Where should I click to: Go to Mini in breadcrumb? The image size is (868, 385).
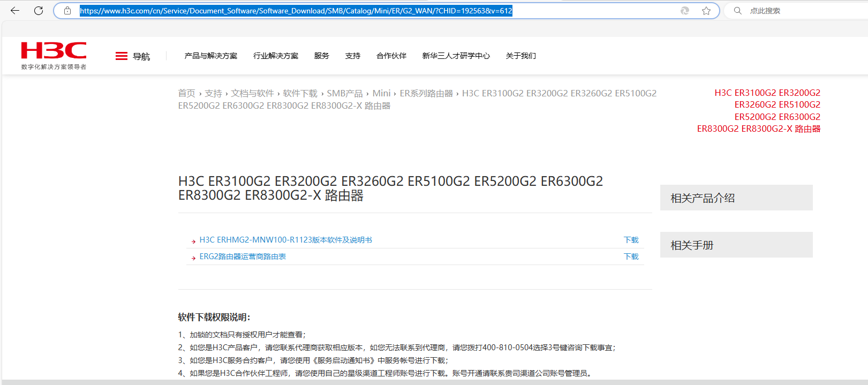click(382, 93)
